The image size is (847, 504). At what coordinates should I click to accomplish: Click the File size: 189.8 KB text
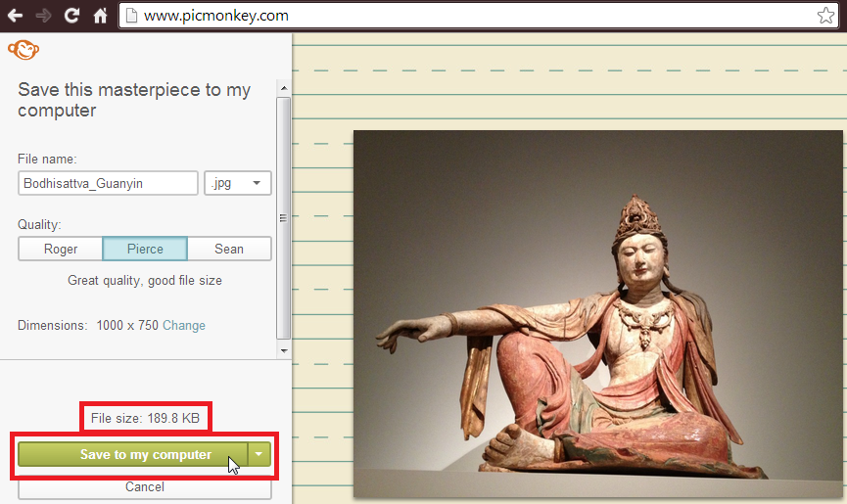point(145,418)
